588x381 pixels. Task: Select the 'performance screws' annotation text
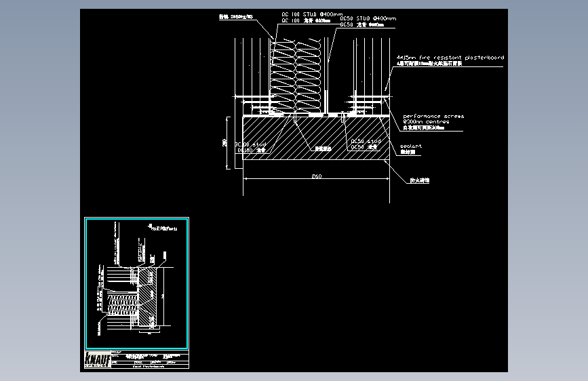tap(433, 116)
